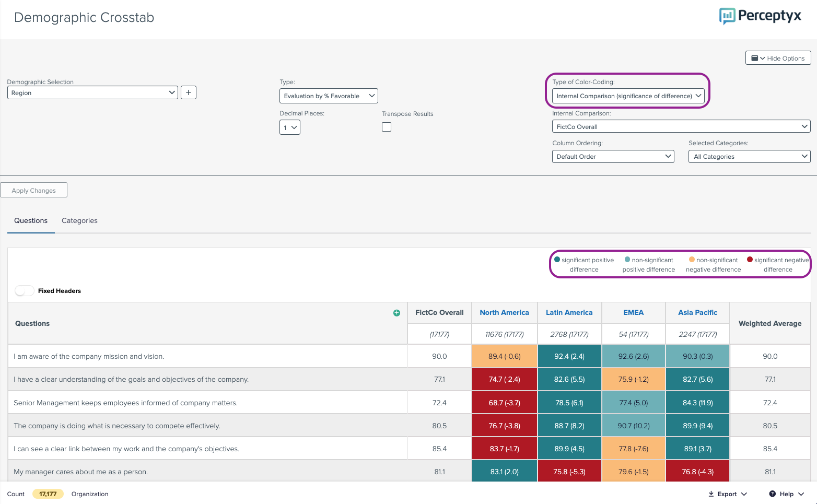Screen dimensions: 817x504
Task: Click the FictCo Overall value 72.4
Action: 439,403
